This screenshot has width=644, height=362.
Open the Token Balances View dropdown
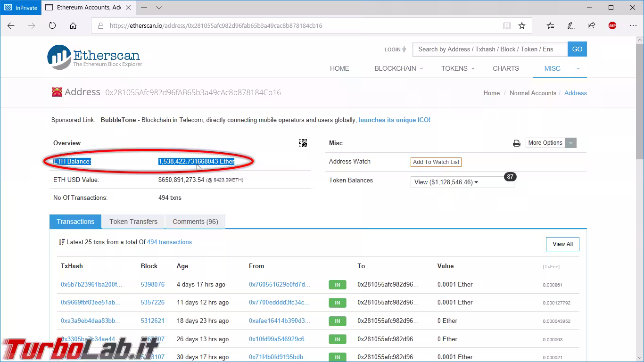462,182
